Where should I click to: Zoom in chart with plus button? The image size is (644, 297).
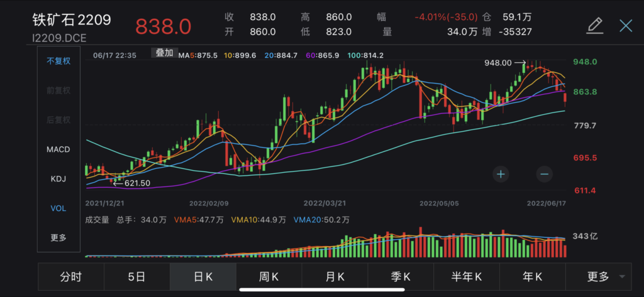pos(501,175)
